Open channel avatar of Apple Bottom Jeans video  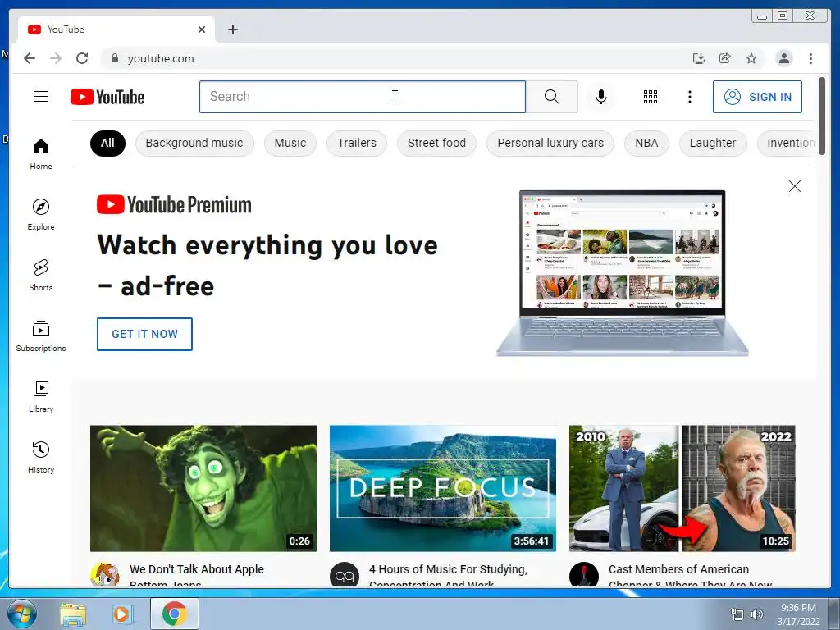coord(104,574)
